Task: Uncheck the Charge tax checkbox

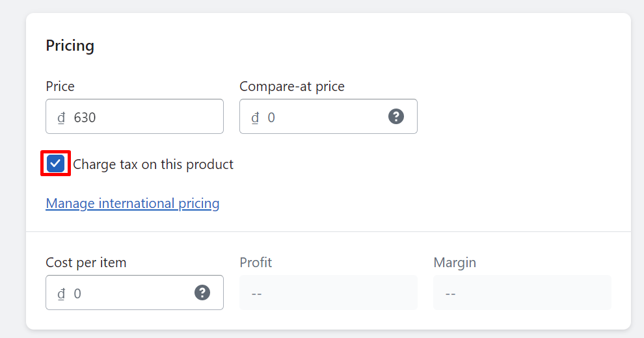Action: click(x=55, y=163)
